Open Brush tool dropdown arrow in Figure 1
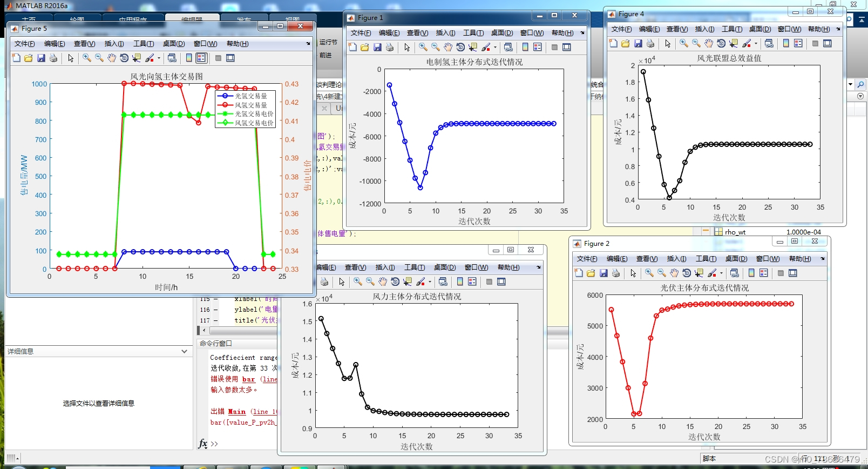The image size is (868, 469). (x=495, y=47)
